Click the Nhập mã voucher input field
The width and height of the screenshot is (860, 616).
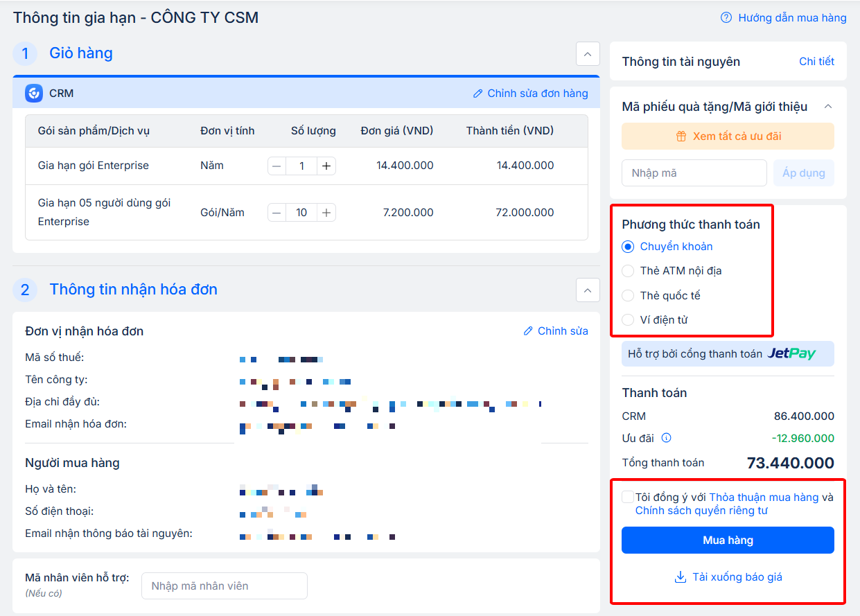[x=694, y=173]
